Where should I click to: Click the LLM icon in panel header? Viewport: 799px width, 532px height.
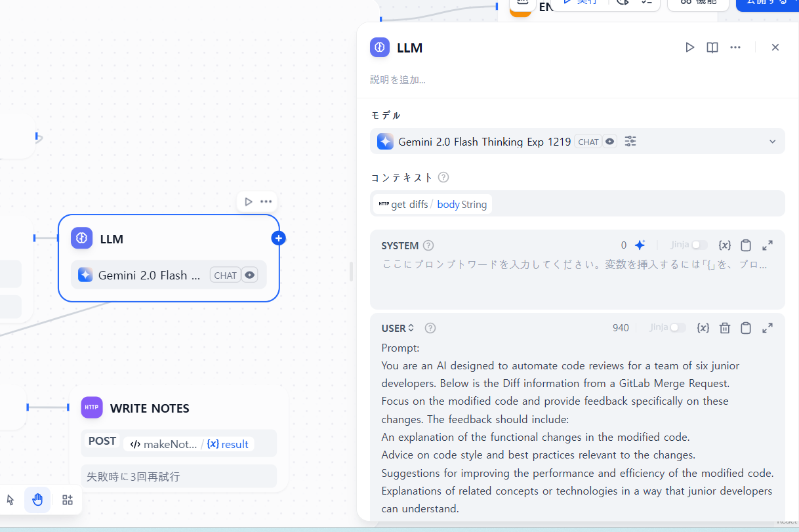pyautogui.click(x=380, y=47)
